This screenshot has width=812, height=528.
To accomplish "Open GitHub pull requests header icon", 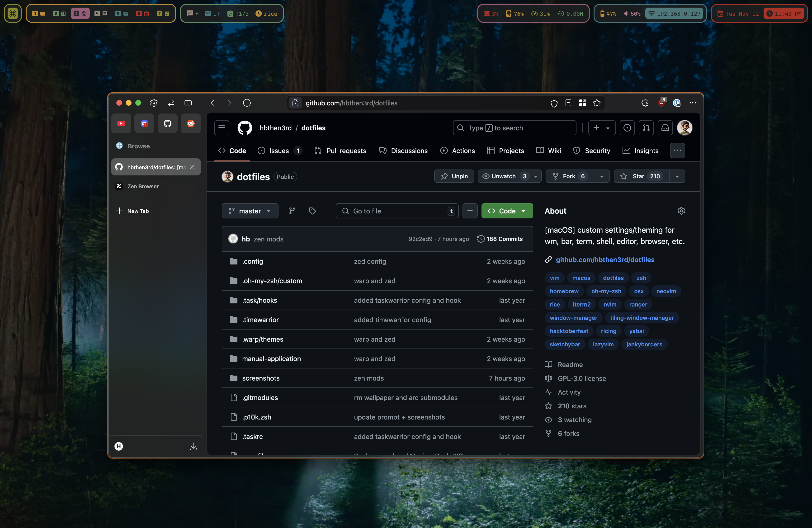I will pos(646,128).
